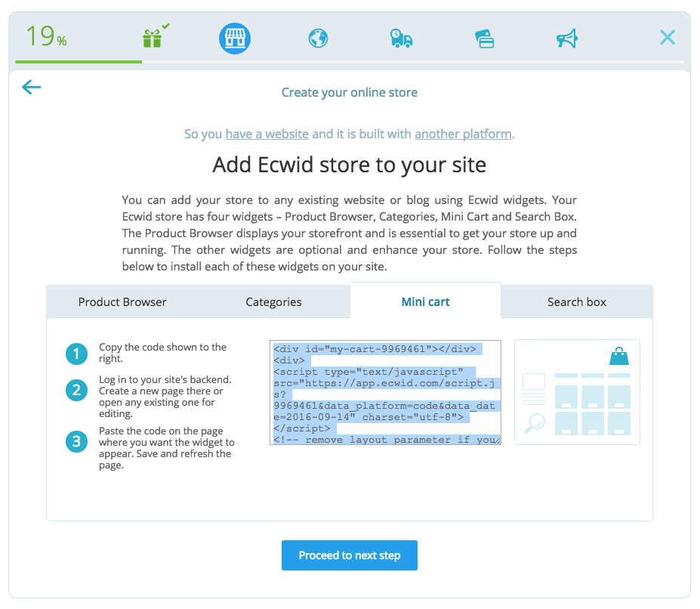Image resolution: width=700 pixels, height=609 pixels.
Task: Open the credit card payment step
Action: (484, 39)
